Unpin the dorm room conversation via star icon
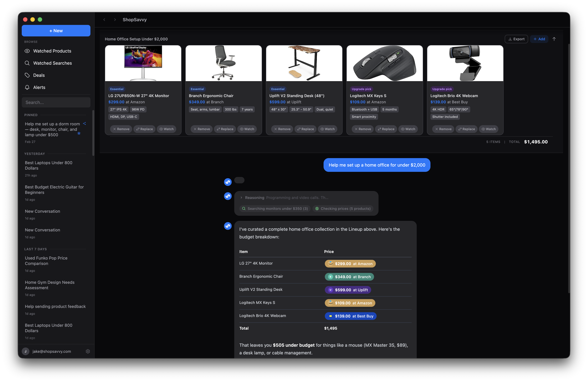 pos(79,133)
